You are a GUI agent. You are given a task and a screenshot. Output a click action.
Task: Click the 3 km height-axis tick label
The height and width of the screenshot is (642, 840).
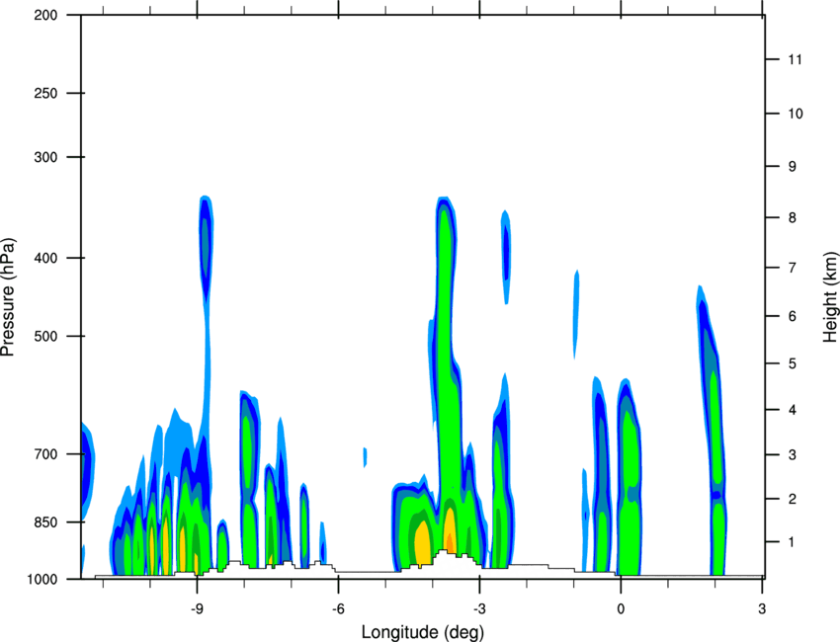coord(793,455)
